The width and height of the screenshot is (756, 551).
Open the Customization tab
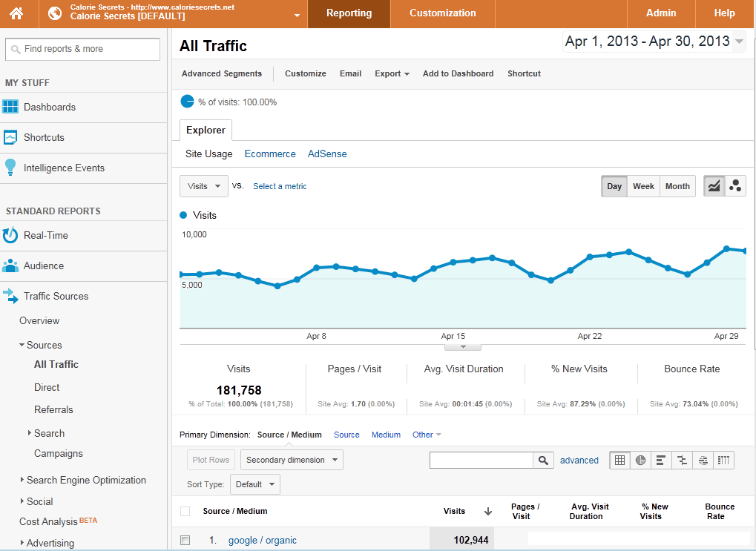(443, 13)
